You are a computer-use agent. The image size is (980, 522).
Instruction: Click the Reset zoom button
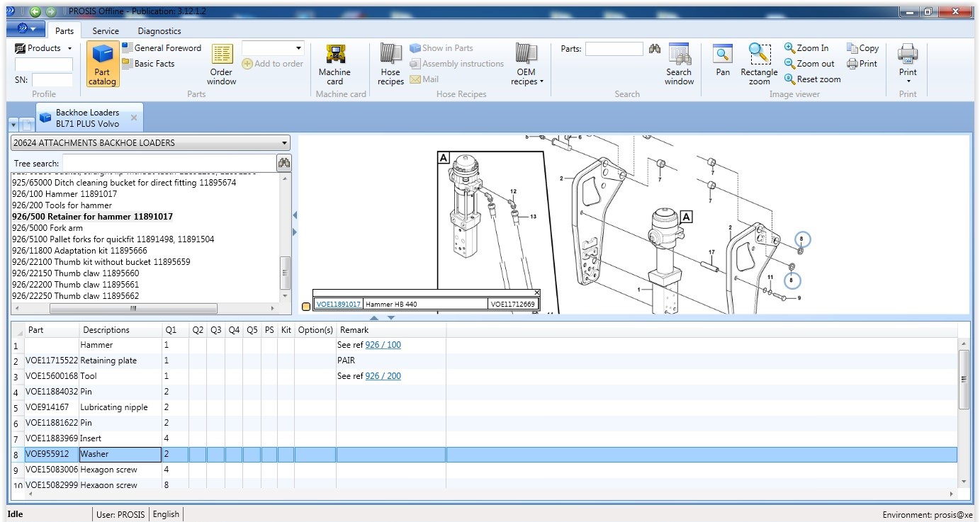click(x=813, y=79)
